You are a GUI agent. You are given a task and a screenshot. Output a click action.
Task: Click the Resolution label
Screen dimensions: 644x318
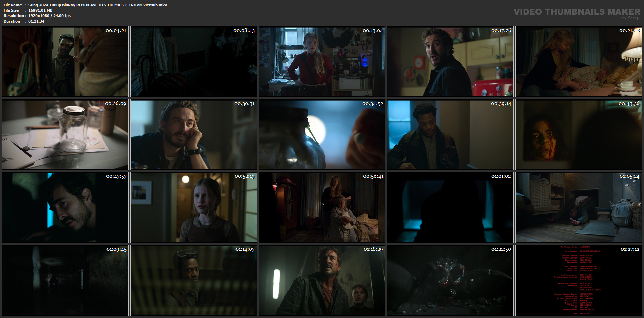(14, 16)
